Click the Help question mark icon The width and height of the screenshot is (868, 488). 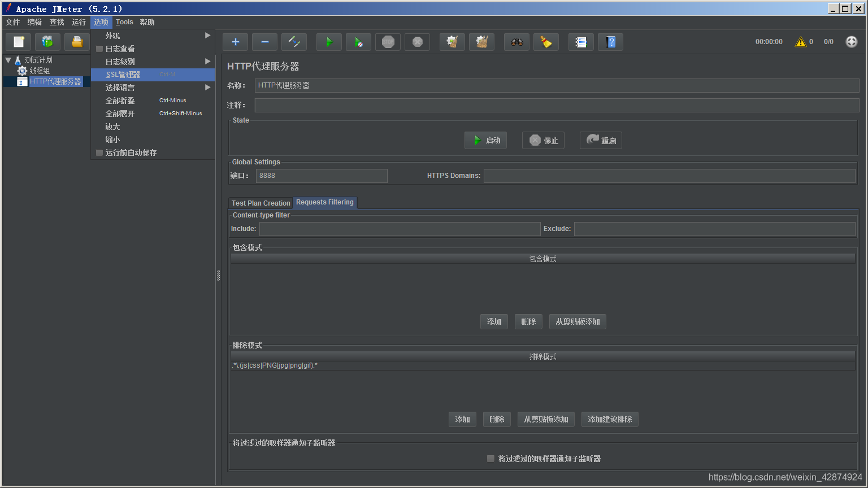[610, 42]
